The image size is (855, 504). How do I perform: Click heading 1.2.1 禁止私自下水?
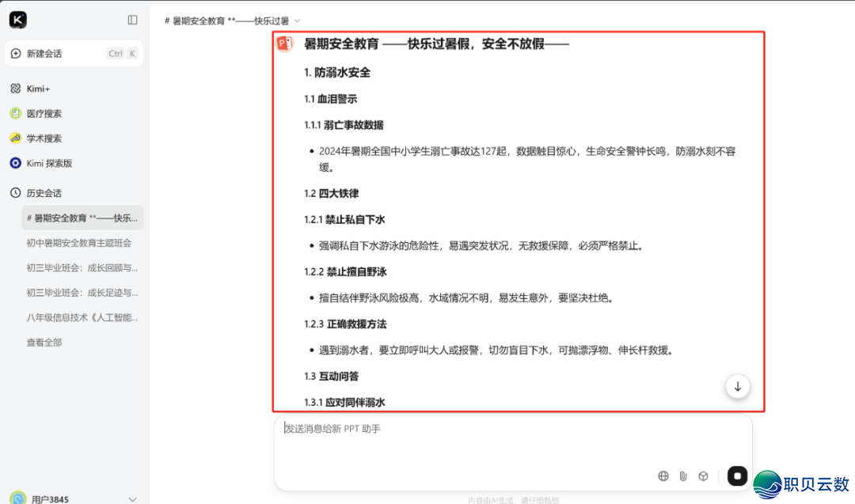(344, 220)
